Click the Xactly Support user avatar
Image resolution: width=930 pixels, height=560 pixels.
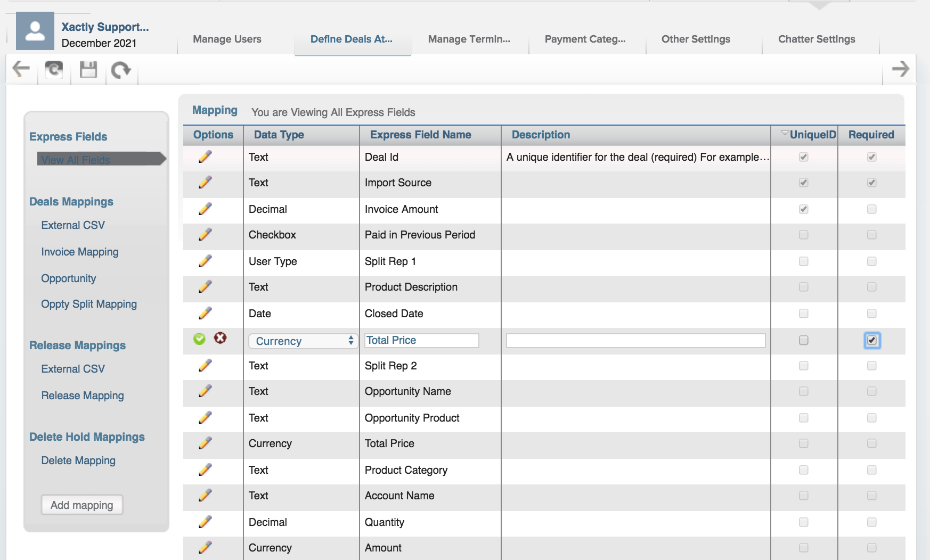click(x=35, y=31)
